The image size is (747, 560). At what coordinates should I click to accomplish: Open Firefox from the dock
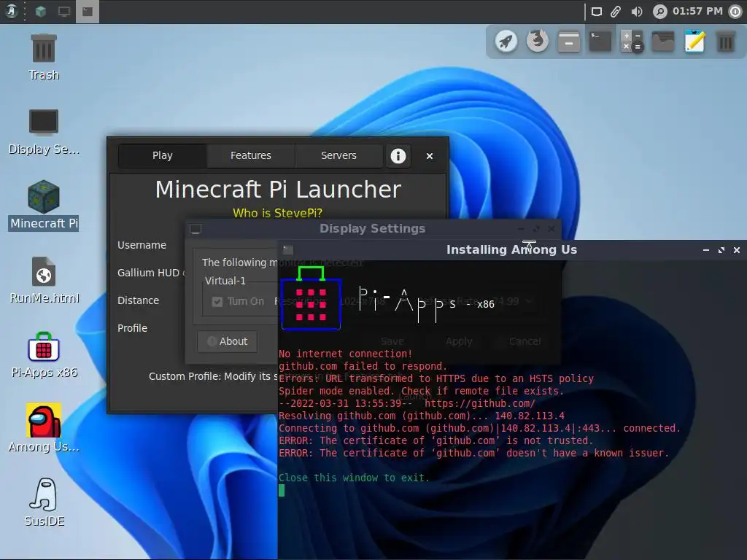tap(538, 41)
